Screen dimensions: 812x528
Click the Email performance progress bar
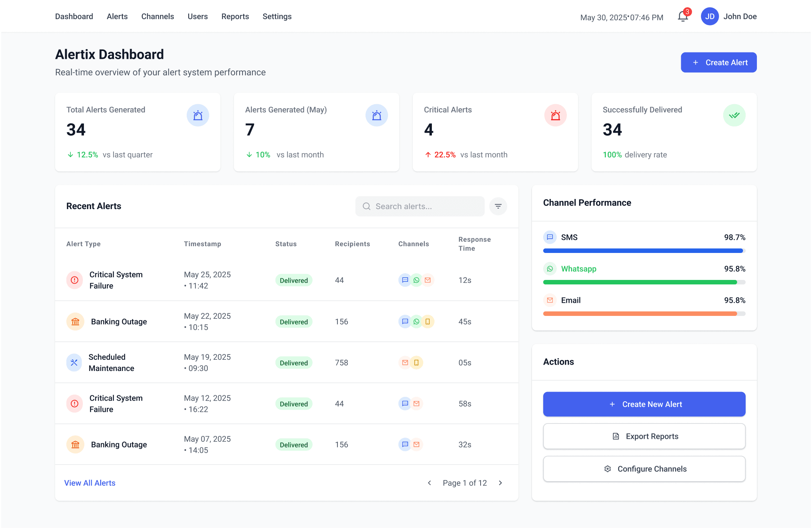click(644, 314)
